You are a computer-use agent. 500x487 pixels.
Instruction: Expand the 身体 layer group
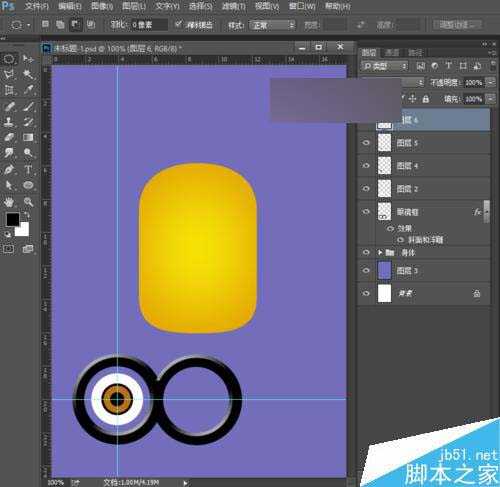click(x=380, y=252)
